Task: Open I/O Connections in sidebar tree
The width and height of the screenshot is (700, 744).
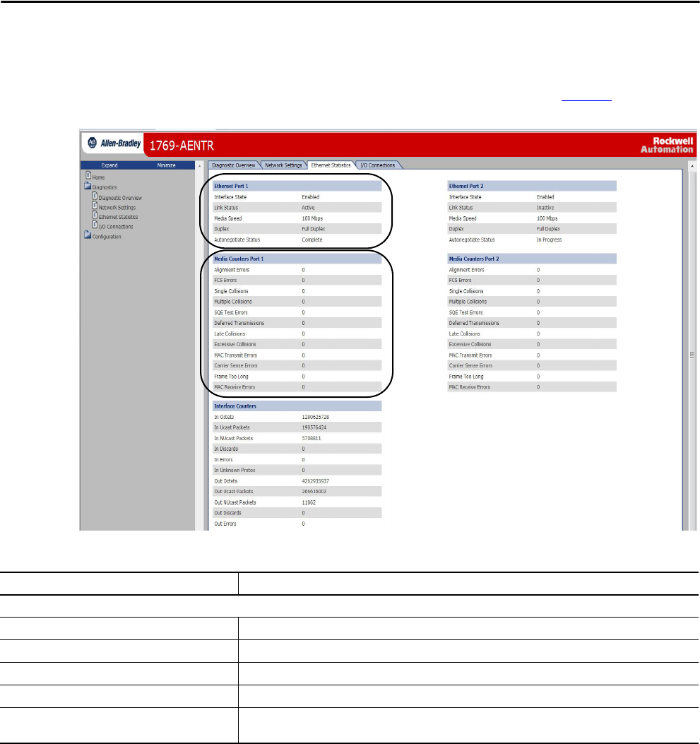Action: (x=116, y=227)
